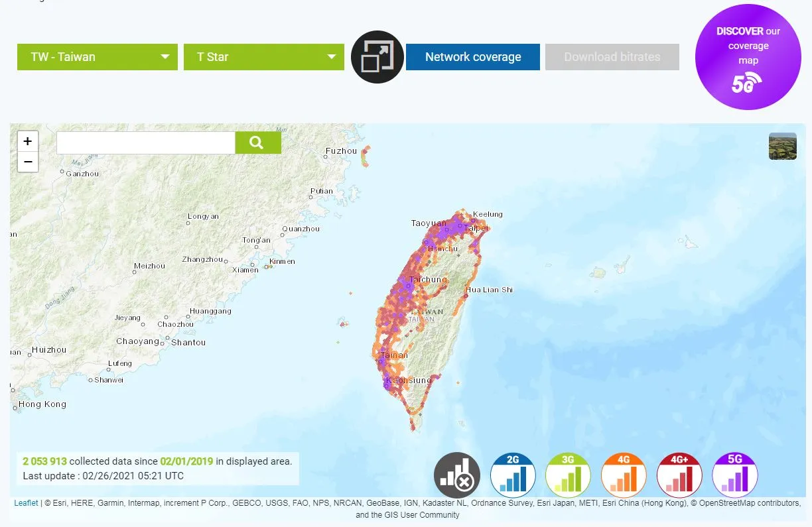Click the Kaohsiung label on the map
Viewport: 812px width, 527px height.
click(409, 381)
